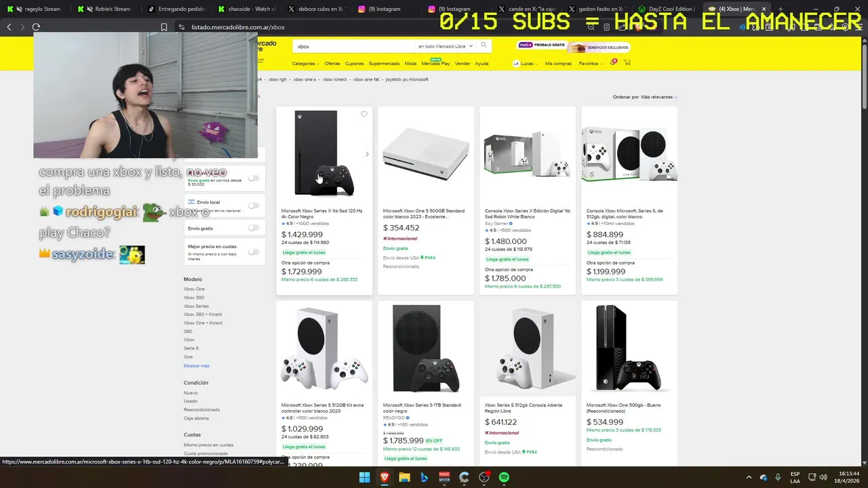Viewport: 868px width, 488px height.
Task: Filter by condition Usado
Action: click(191, 401)
